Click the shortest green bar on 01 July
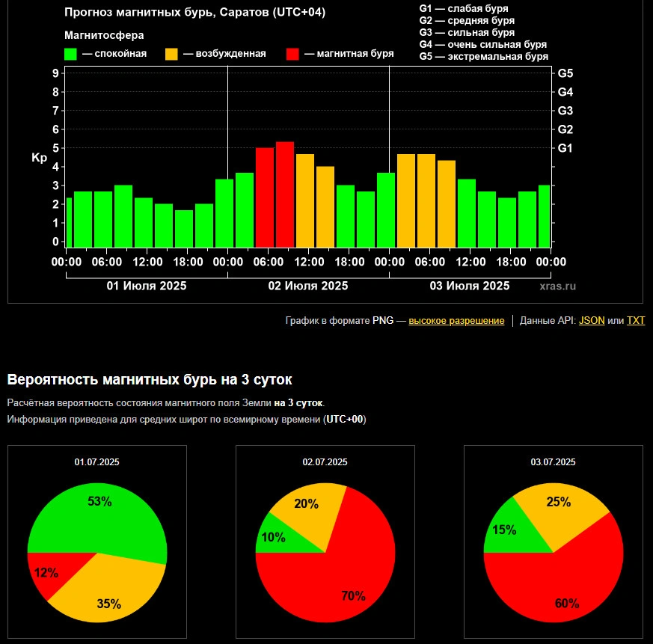The height and width of the screenshot is (644, 653). (x=183, y=228)
